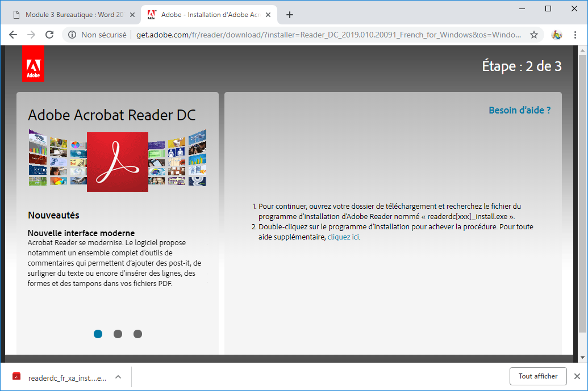Click instruction step 1 Pour continuer text

coord(389,211)
